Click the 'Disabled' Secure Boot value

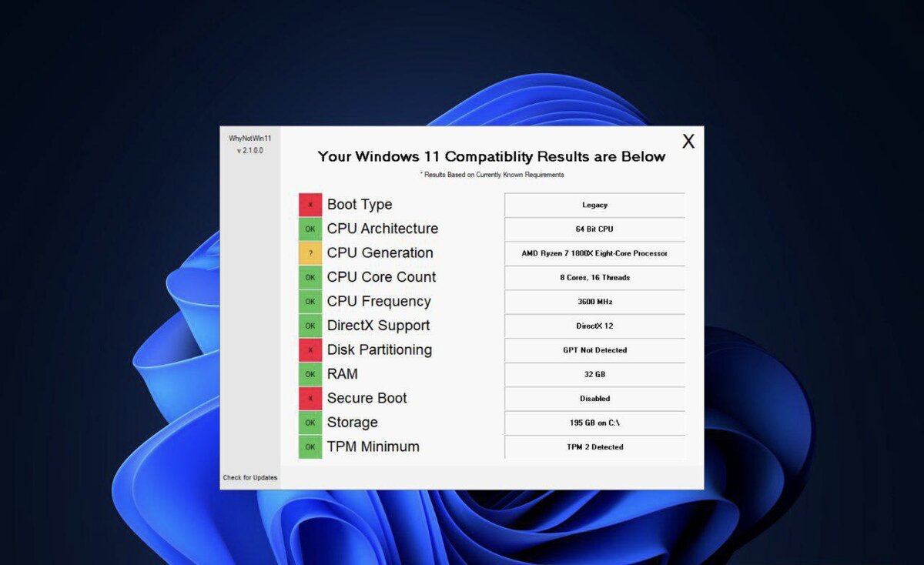tap(594, 399)
